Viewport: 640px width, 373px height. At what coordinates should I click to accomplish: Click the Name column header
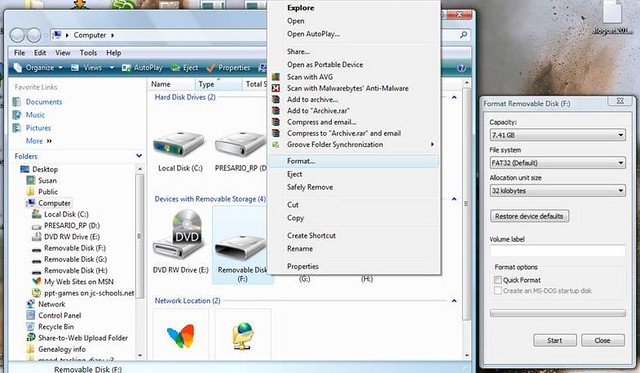click(x=171, y=84)
